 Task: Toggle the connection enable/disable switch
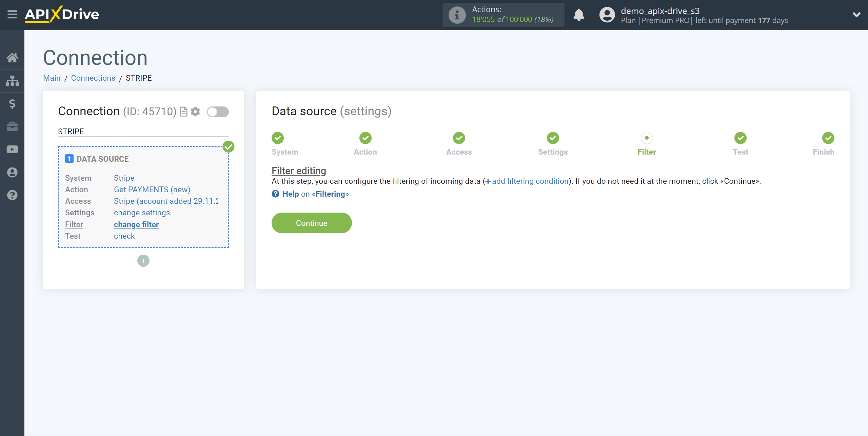coord(217,112)
